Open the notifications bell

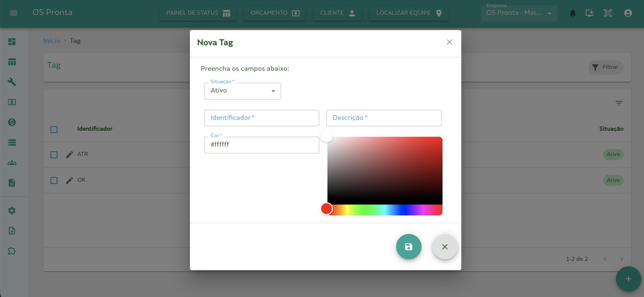pos(573,13)
